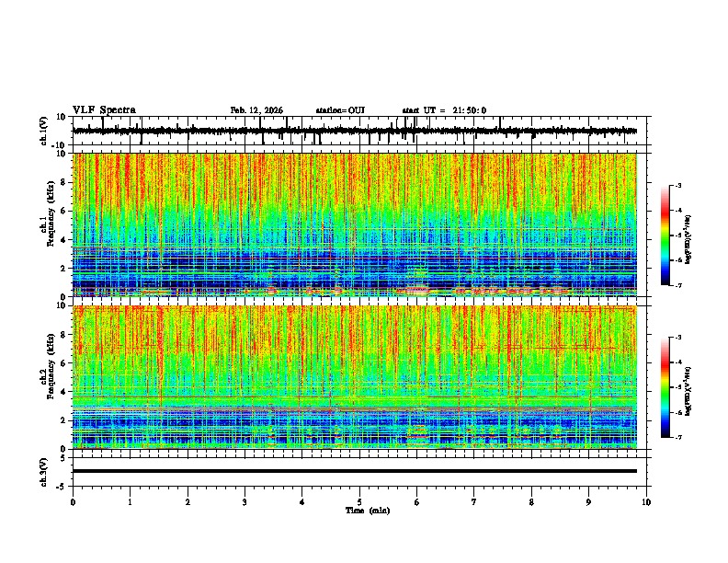Click the "Time (min)" axis title
This screenshot has height=563, width=728.
368,511
